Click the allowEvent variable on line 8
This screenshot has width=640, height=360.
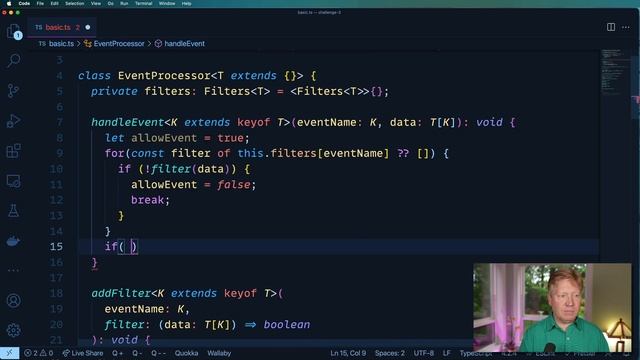(x=164, y=138)
